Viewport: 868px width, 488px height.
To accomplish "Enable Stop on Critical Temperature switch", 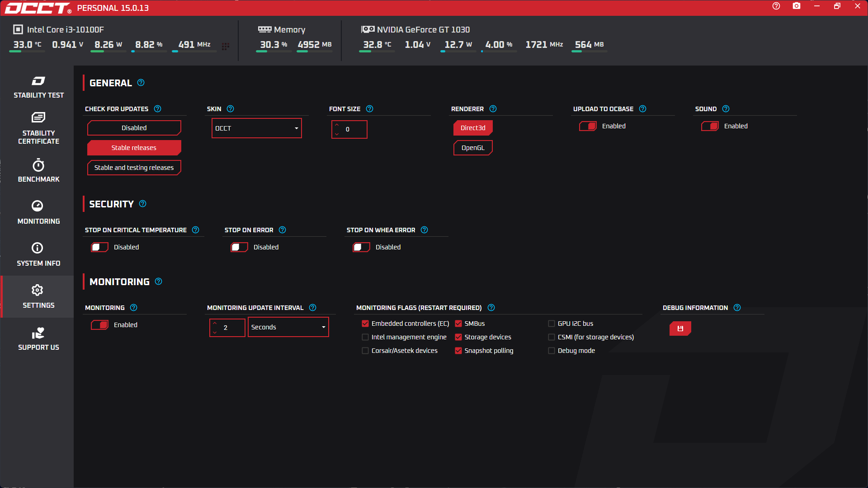I will click(99, 247).
